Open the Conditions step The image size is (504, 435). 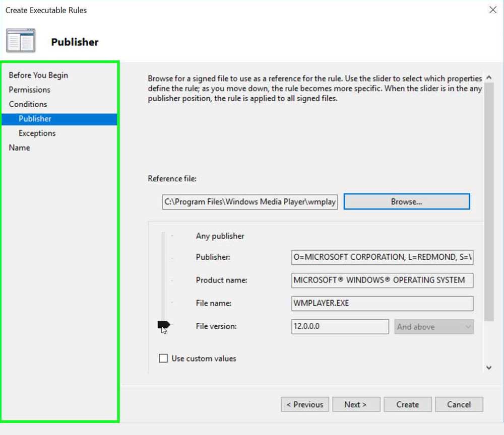point(28,104)
